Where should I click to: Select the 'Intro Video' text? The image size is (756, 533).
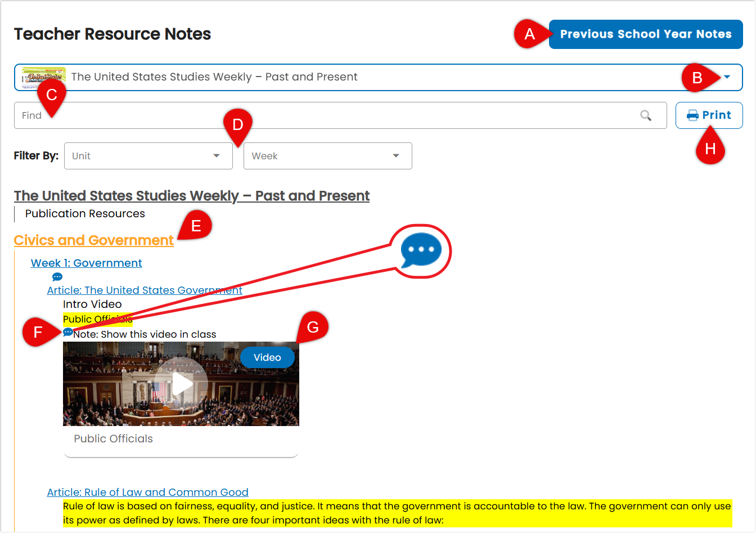coord(92,304)
